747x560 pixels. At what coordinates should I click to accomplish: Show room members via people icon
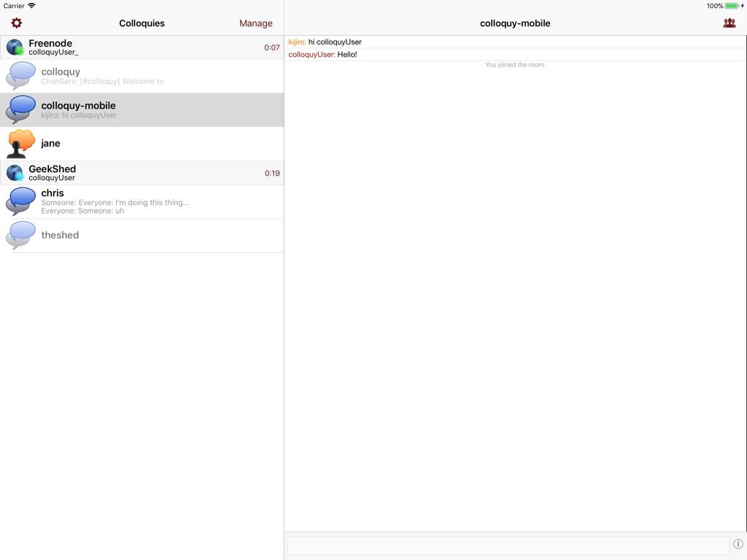tap(729, 23)
